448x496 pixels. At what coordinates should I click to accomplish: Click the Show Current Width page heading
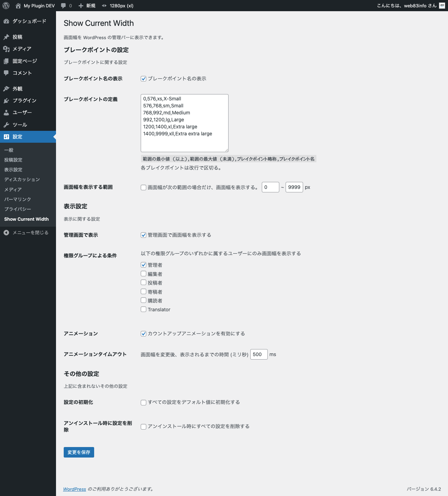pos(99,23)
